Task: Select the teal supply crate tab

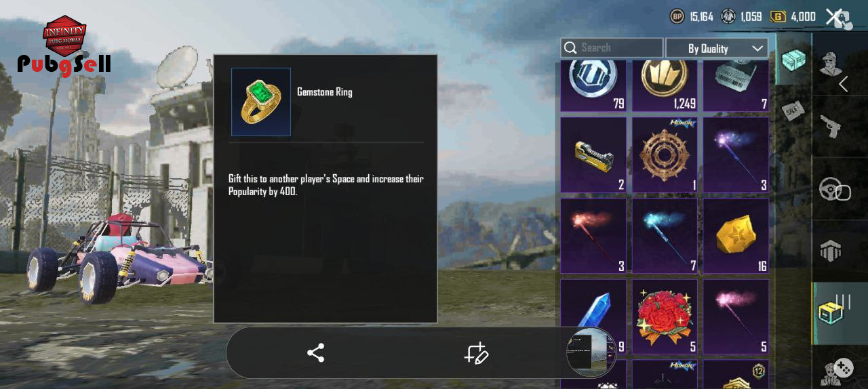Action: (793, 60)
